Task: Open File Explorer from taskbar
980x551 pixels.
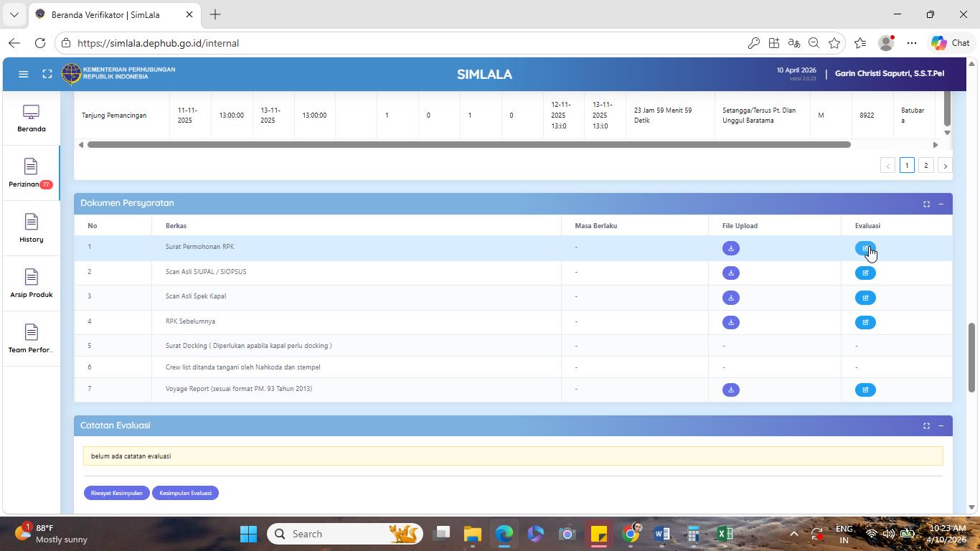Action: [x=472, y=534]
